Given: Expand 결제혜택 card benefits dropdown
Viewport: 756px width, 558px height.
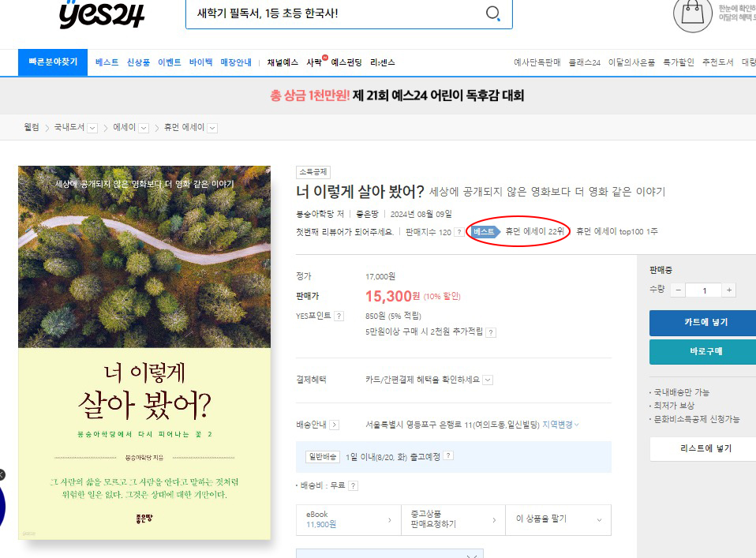Looking at the screenshot, I should 488,380.
